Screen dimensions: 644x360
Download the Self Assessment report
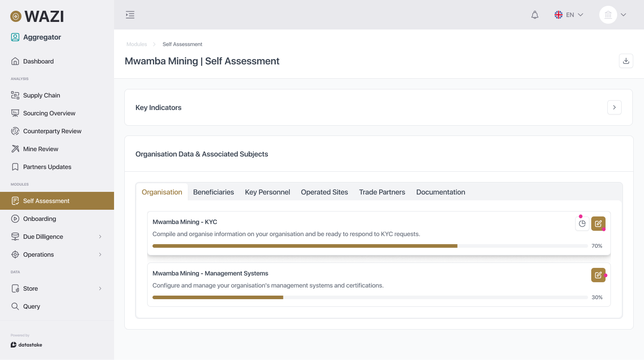[x=626, y=61]
